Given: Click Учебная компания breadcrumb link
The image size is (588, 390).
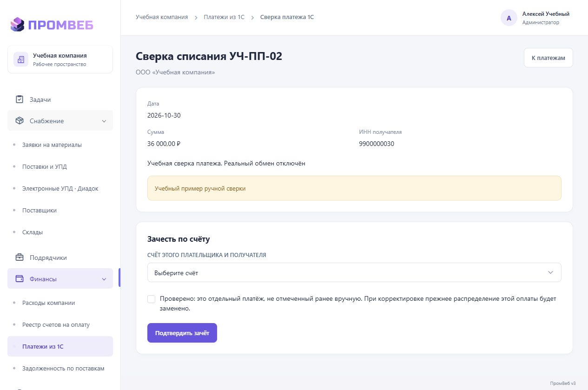Looking at the screenshot, I should point(162,17).
